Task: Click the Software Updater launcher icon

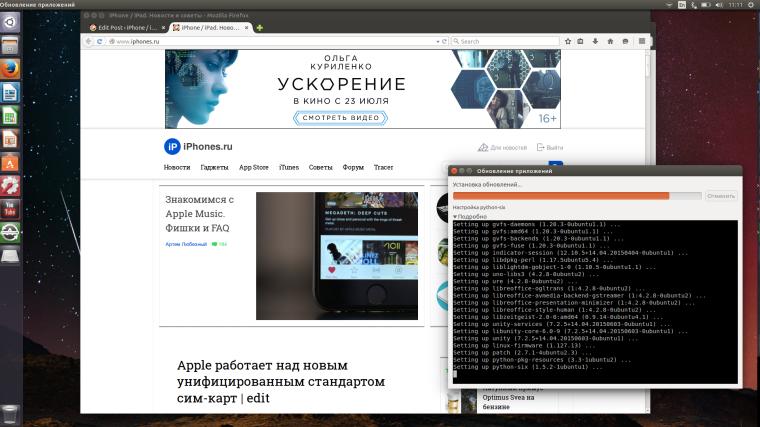Action: [x=10, y=233]
